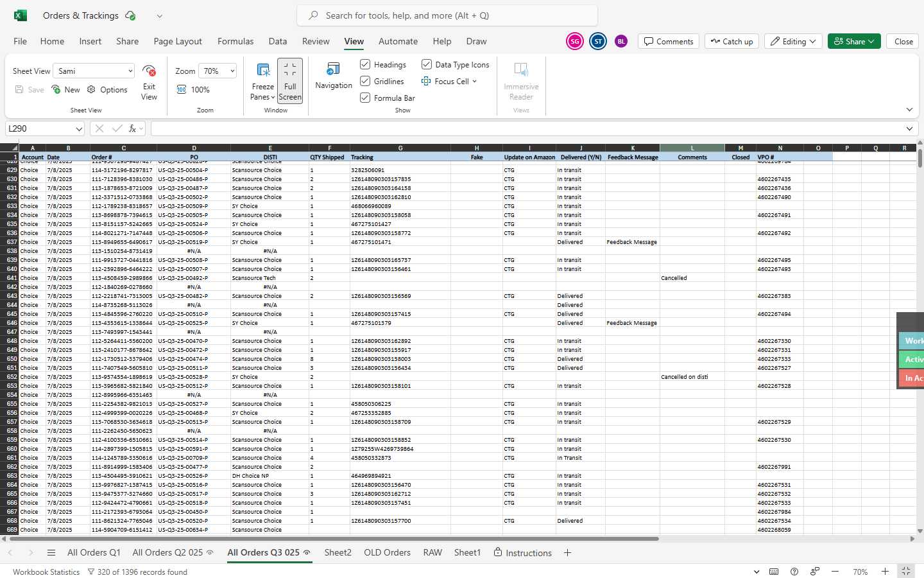
Task: Click the BL collaborator avatar
Action: [x=620, y=41]
